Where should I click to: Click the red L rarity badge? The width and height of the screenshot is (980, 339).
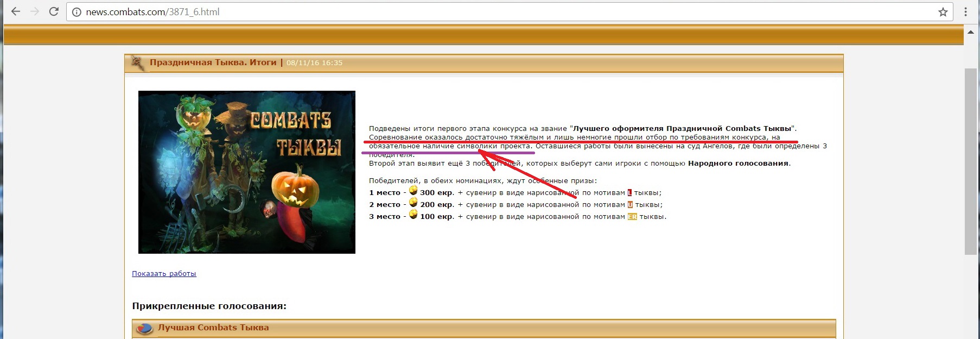(x=629, y=193)
